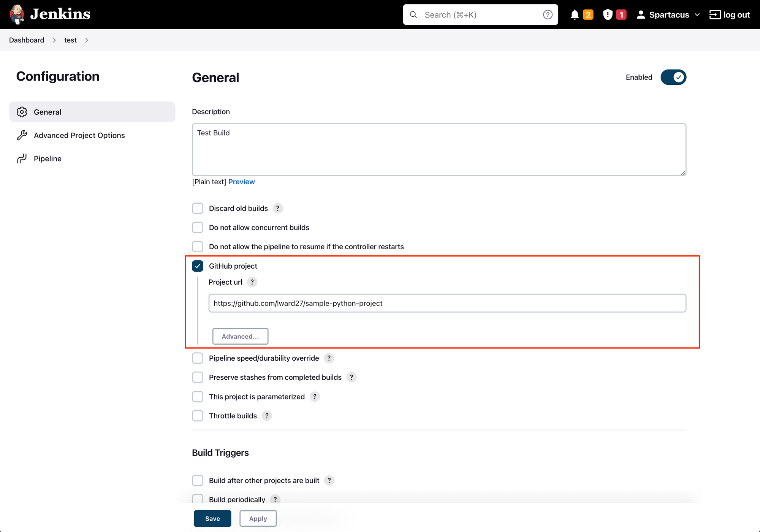Click the help icon beside Throttle builds
Screen dimensions: 760x532
[267, 416]
